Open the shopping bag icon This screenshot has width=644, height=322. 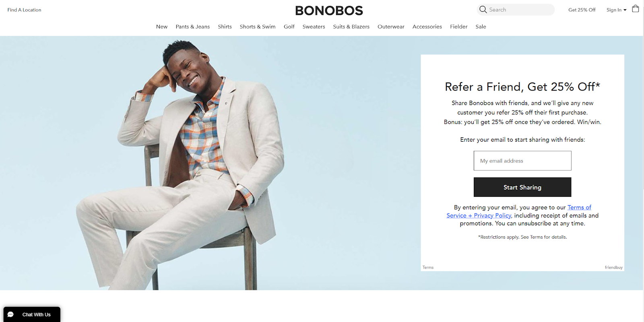click(636, 9)
